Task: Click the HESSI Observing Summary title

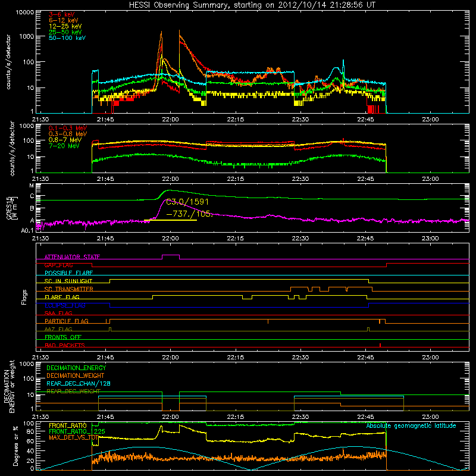Action: click(x=252, y=5)
